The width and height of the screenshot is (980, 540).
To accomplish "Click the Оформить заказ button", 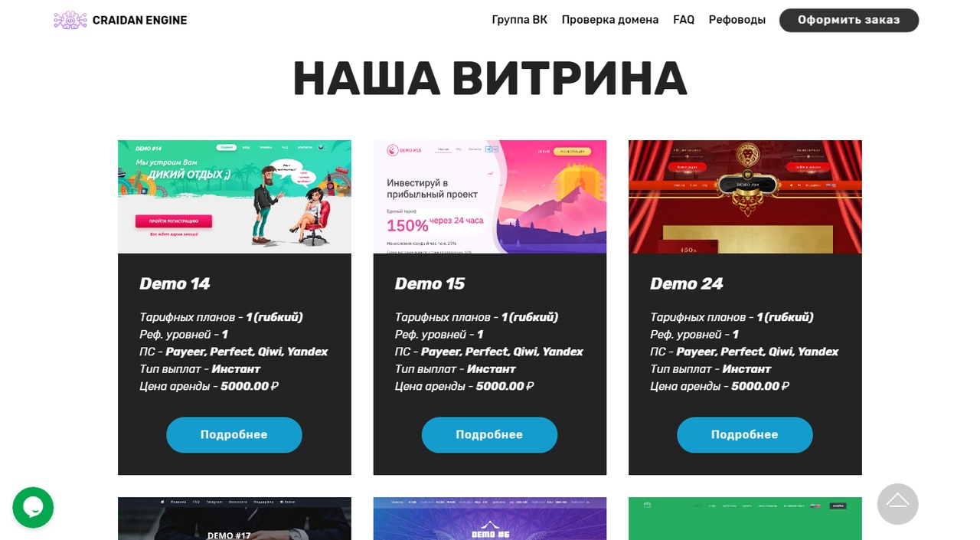I will click(849, 20).
